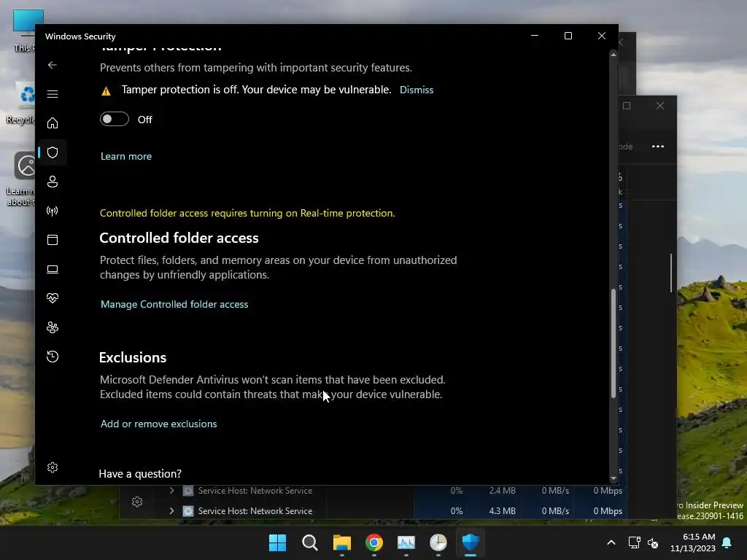Expand first Service Host: Network Service row
This screenshot has height=560, width=747.
pos(171,490)
